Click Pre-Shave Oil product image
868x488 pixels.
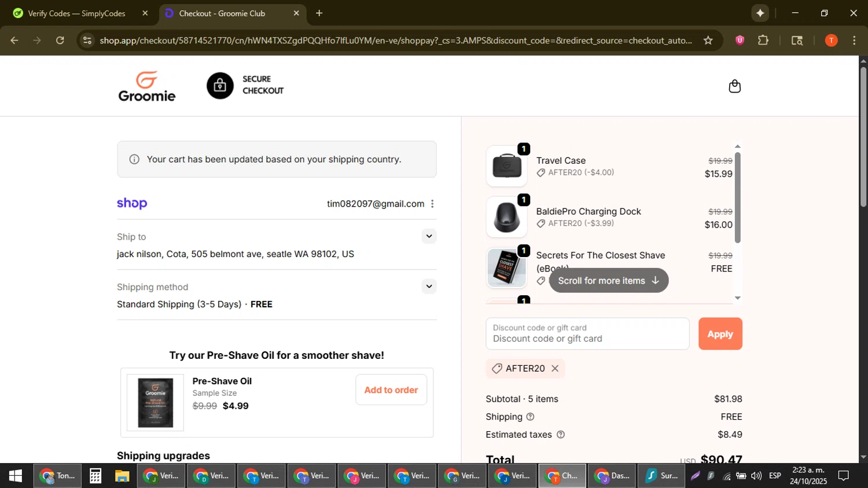155,403
